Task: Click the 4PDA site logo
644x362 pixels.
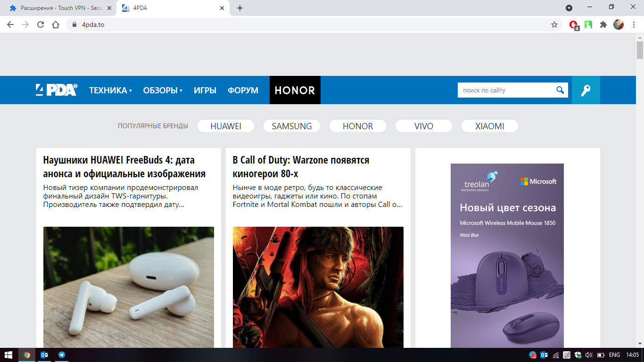Action: pyautogui.click(x=57, y=90)
